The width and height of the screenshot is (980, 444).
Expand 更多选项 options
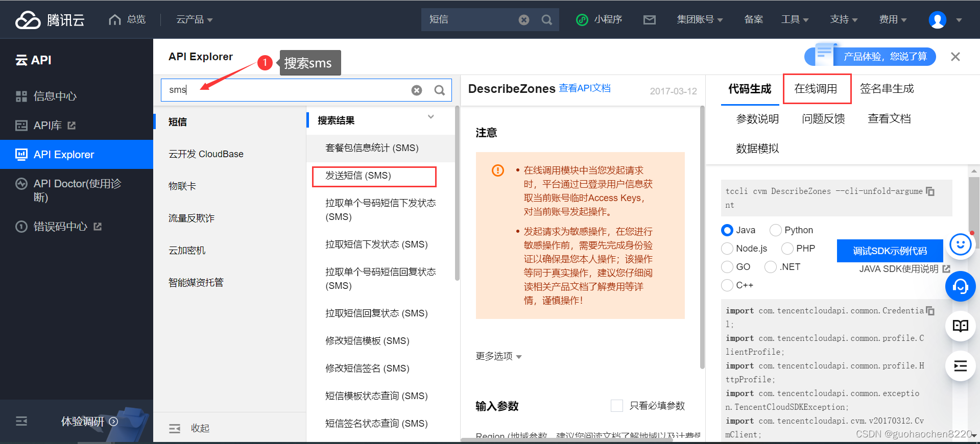point(498,356)
